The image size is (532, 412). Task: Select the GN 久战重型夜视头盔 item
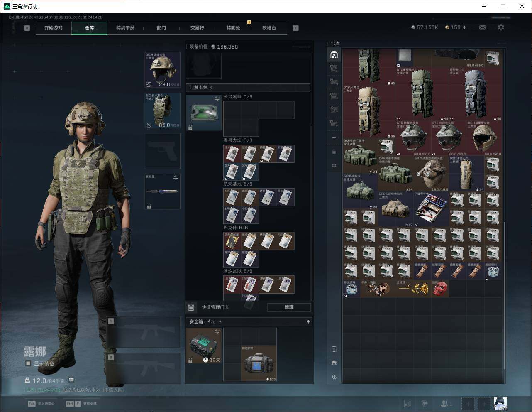[x=432, y=174]
